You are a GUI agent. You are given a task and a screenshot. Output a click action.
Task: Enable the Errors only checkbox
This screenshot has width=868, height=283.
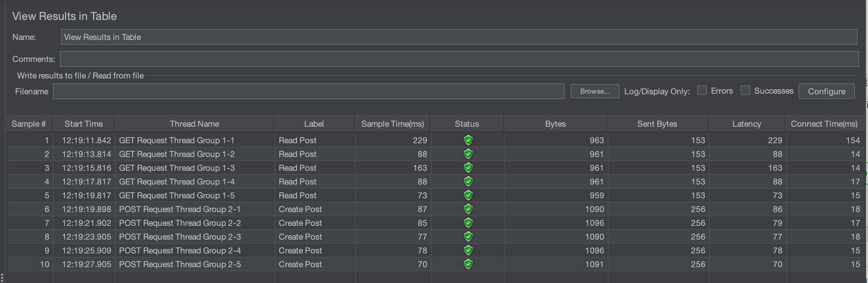point(702,91)
